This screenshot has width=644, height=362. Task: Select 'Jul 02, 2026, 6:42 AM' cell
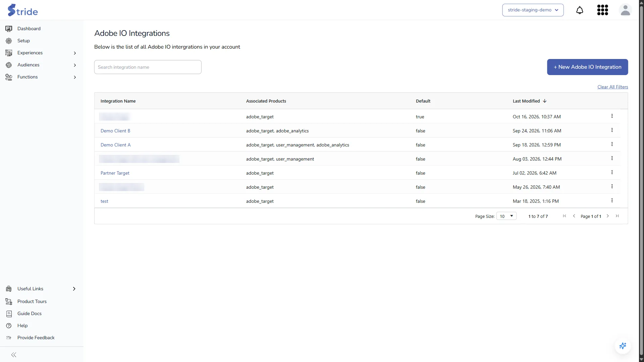(x=534, y=173)
